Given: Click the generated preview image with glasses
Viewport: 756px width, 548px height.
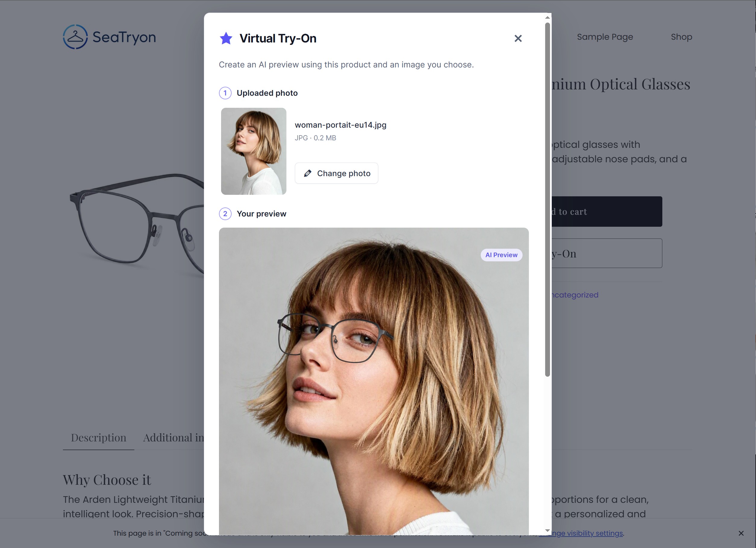Looking at the screenshot, I should coord(374,381).
